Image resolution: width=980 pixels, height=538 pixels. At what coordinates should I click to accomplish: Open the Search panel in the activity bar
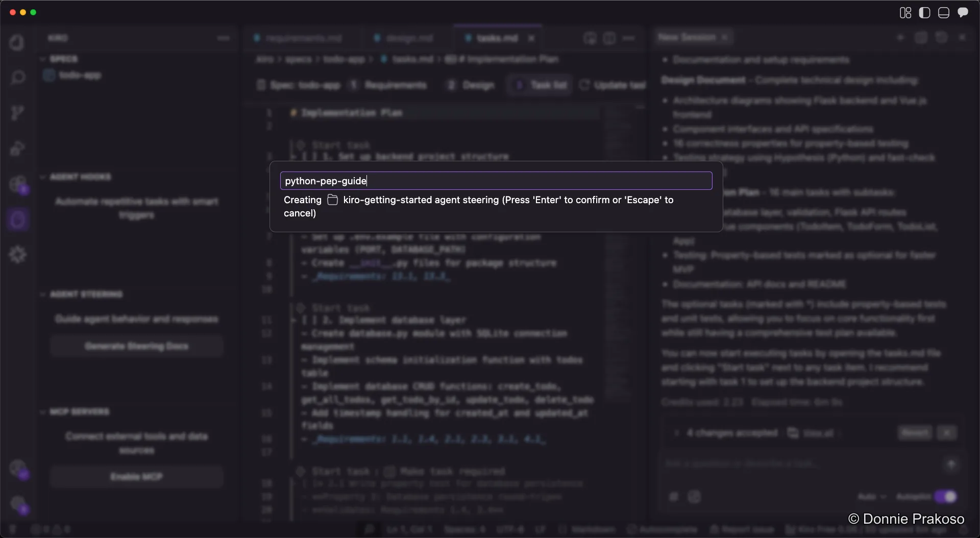coord(18,77)
